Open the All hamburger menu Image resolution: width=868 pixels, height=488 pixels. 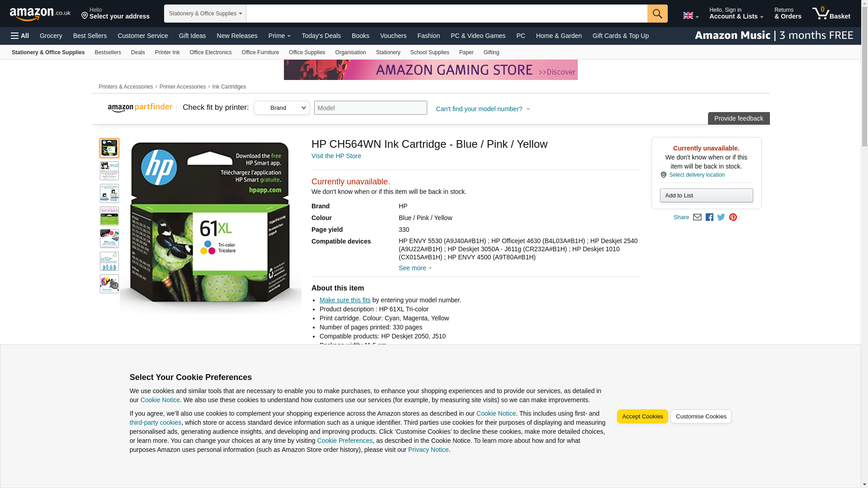coord(20,36)
